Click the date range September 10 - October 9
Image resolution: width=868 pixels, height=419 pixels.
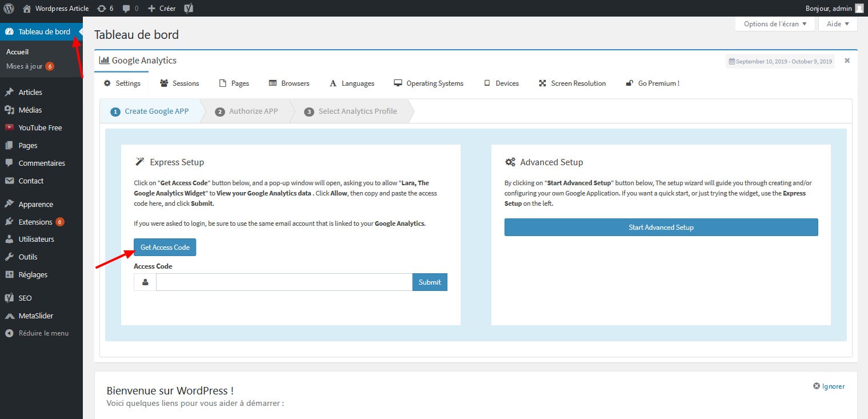[x=780, y=61]
